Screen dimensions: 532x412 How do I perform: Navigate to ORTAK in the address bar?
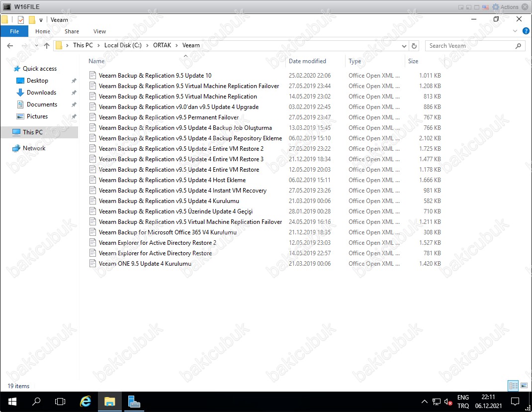pos(162,45)
